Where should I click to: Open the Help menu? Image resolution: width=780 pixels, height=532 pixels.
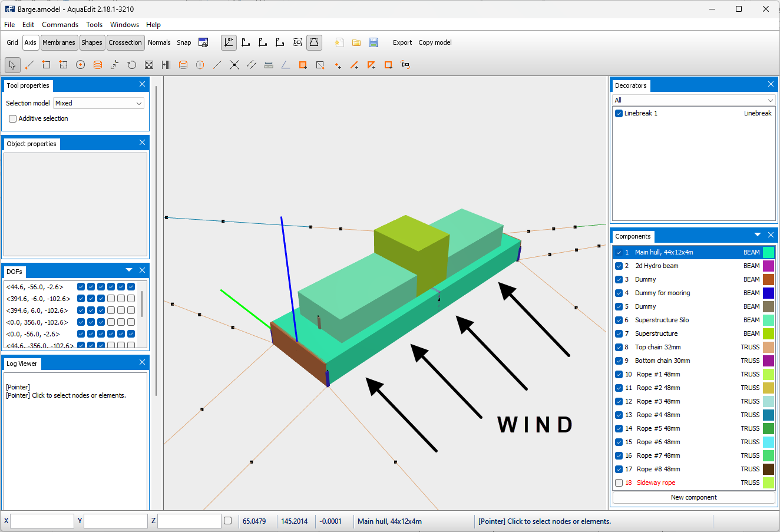(x=153, y=25)
